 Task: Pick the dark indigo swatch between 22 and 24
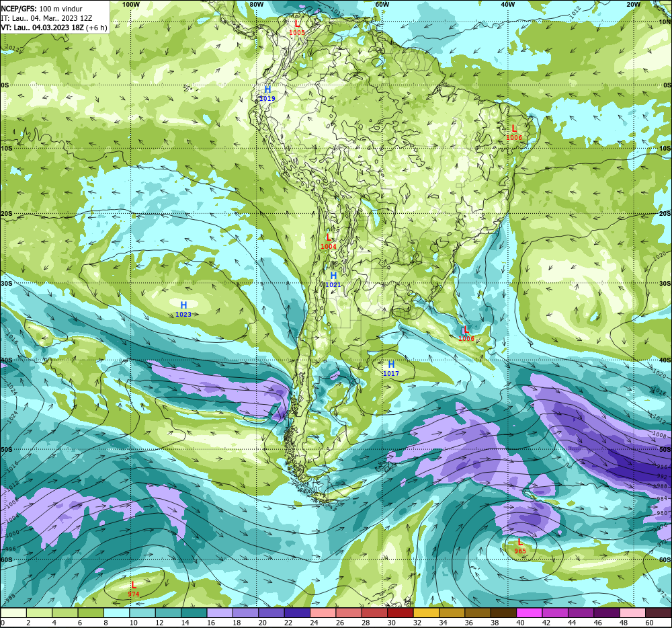coord(297,613)
